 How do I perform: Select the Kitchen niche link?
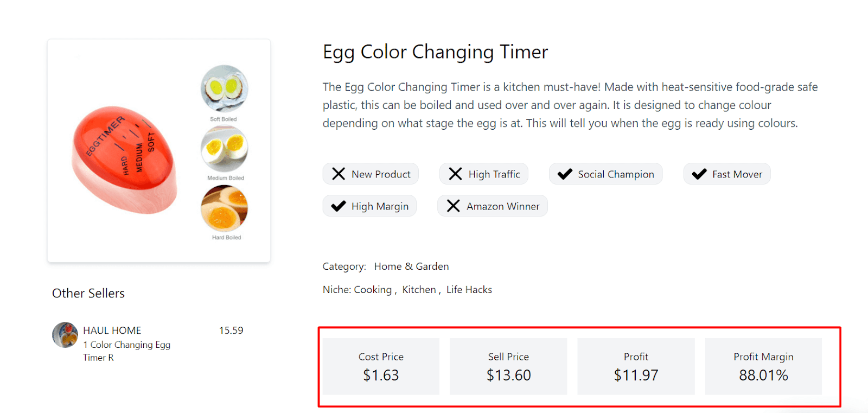pos(419,290)
